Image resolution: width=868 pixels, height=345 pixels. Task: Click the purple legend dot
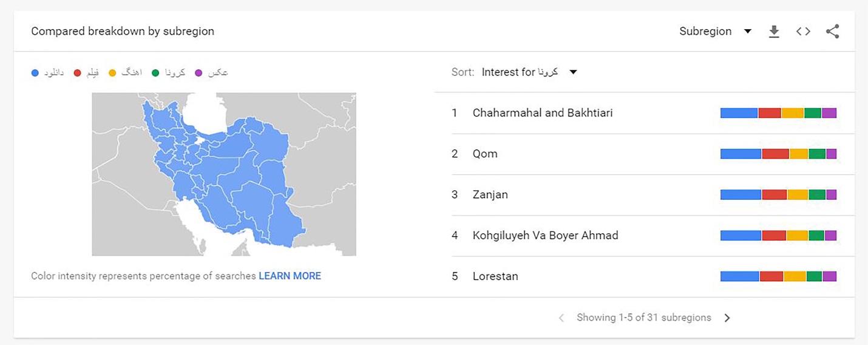(x=198, y=73)
